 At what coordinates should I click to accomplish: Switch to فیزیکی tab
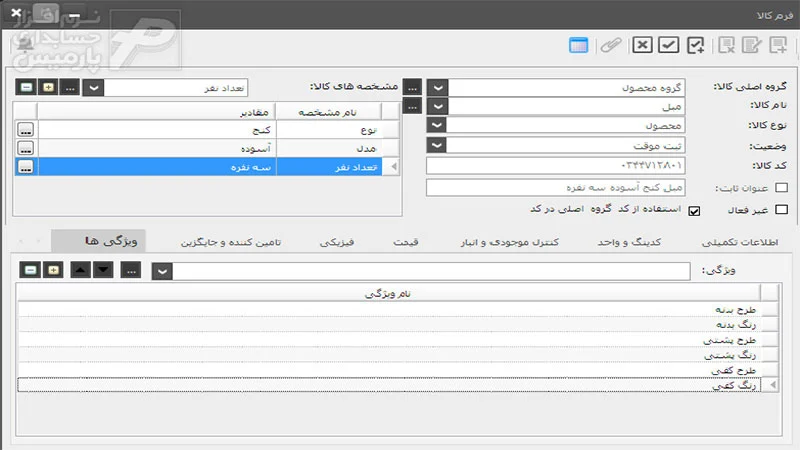coord(337,242)
